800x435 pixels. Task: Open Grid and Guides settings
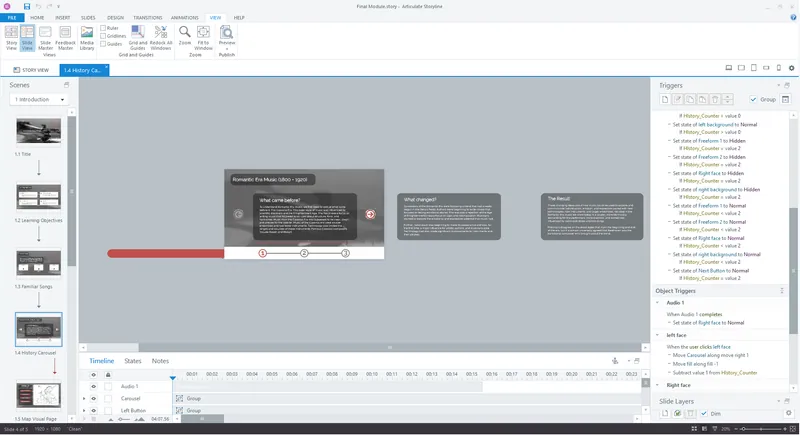pos(138,38)
